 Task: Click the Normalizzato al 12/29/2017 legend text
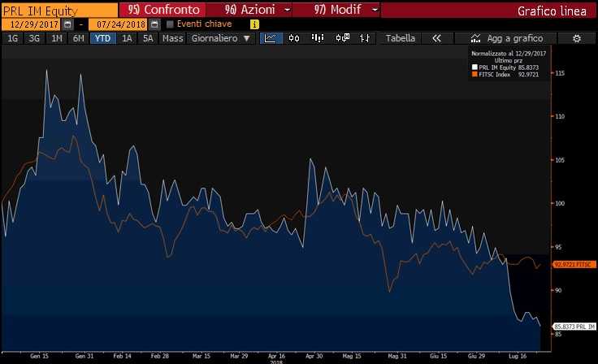509,54
